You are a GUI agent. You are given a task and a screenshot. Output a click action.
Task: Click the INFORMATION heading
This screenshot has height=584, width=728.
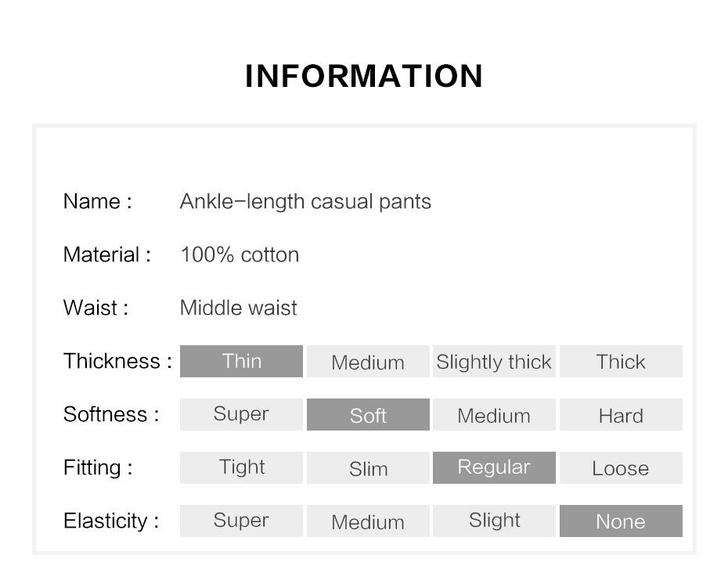tap(364, 76)
